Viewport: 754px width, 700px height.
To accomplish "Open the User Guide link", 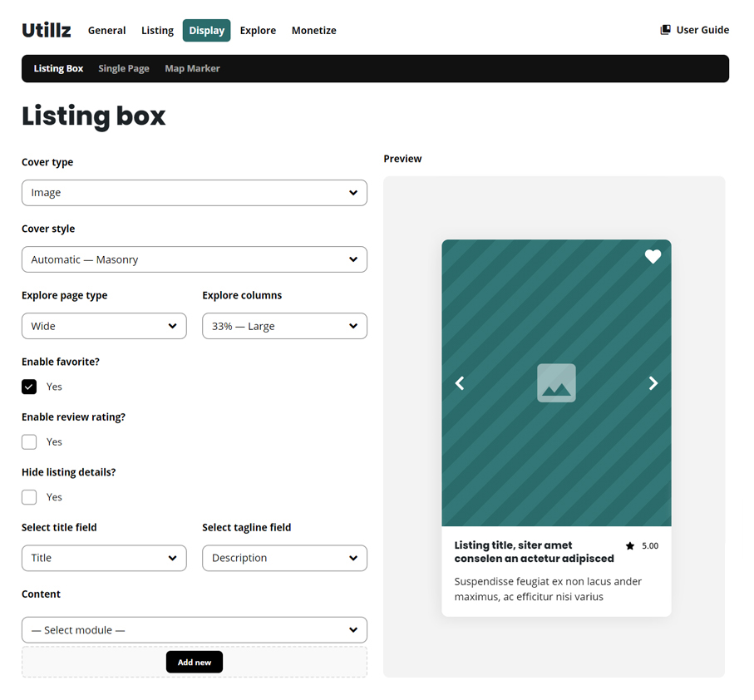I will pos(695,30).
